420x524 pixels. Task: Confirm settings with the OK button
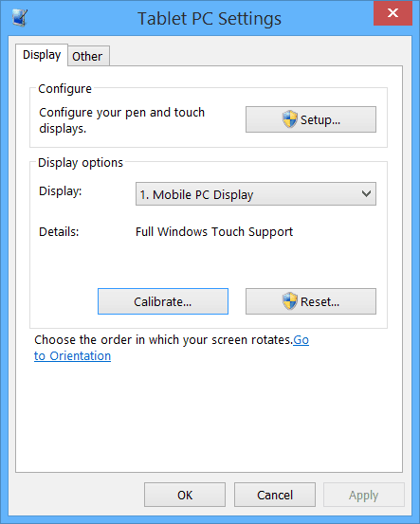tap(185, 495)
